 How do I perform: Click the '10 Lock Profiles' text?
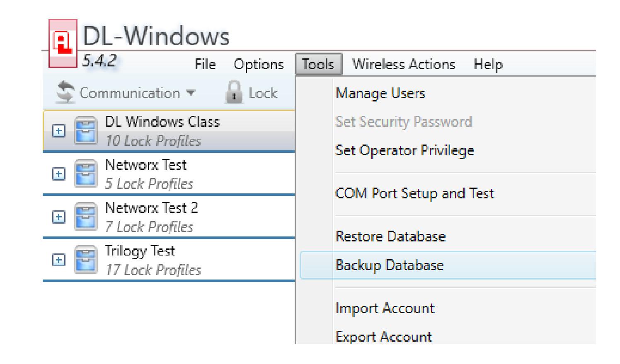click(x=153, y=141)
